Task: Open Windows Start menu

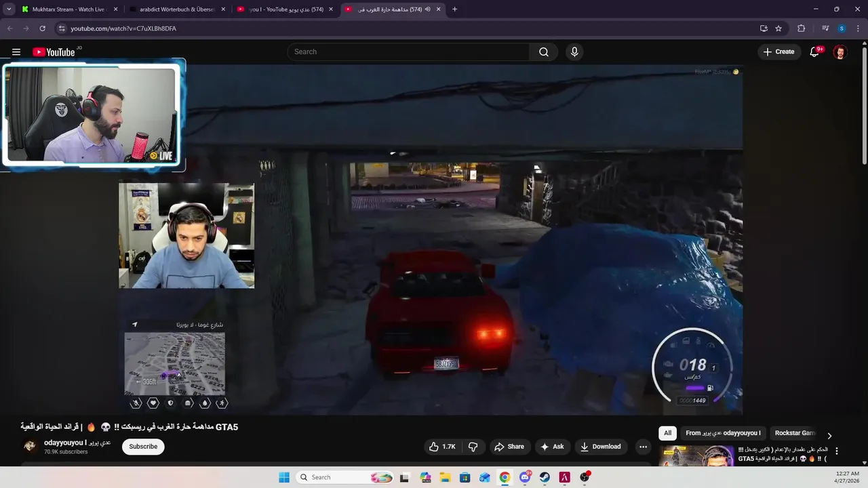Action: click(x=284, y=477)
